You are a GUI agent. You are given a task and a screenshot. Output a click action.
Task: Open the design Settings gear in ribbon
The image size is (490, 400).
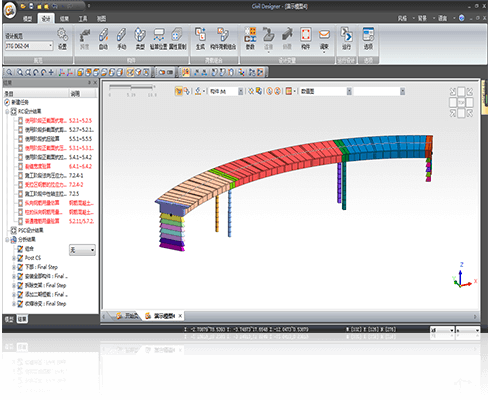(62, 39)
